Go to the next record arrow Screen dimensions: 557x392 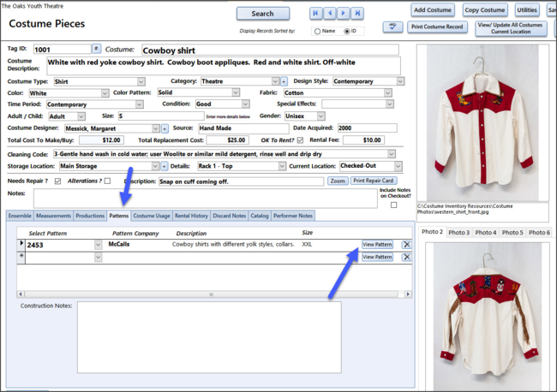pyautogui.click(x=343, y=13)
